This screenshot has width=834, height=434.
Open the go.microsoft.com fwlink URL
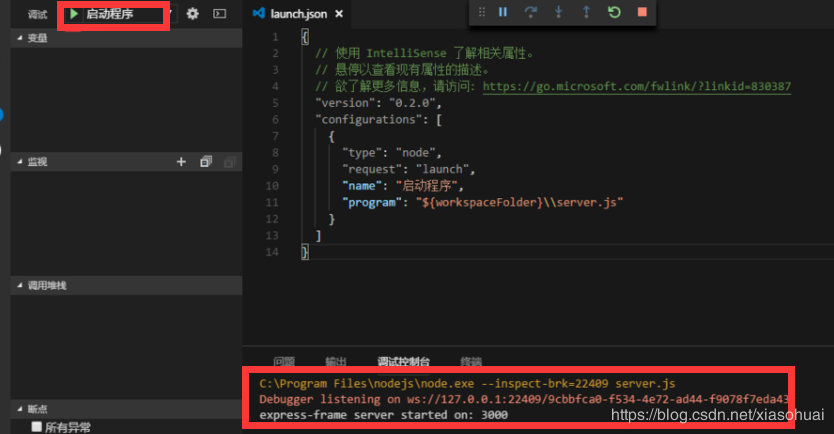click(637, 86)
